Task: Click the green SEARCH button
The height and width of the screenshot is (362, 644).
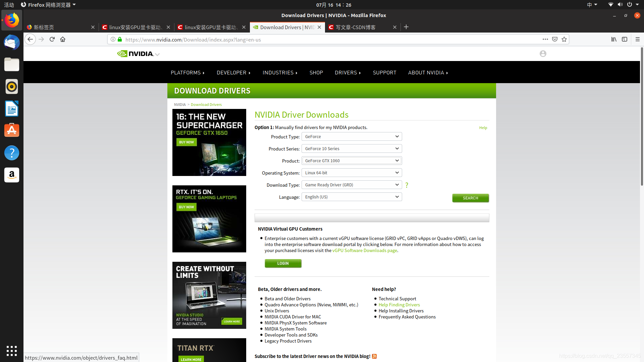Action: [x=470, y=198]
